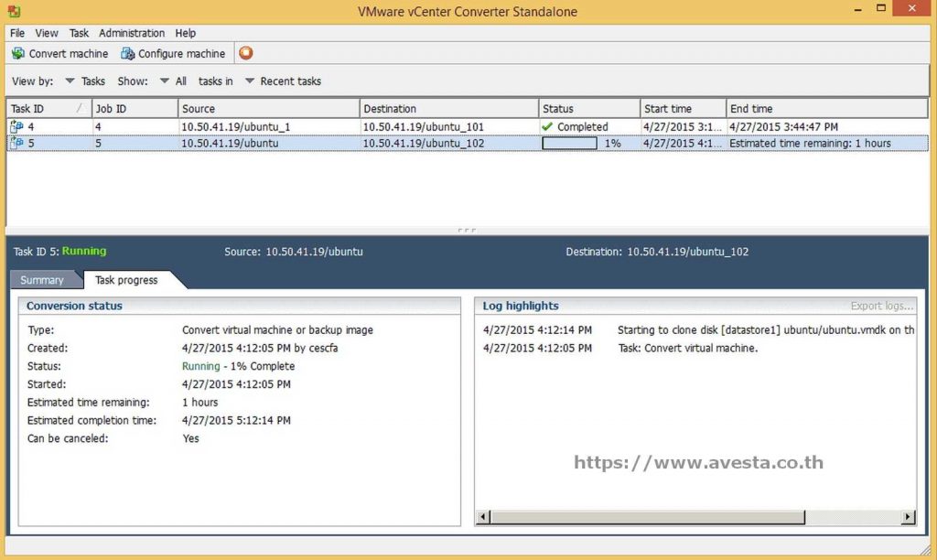
Task: Click task icon in row with Task ID 4
Action: pos(16,126)
